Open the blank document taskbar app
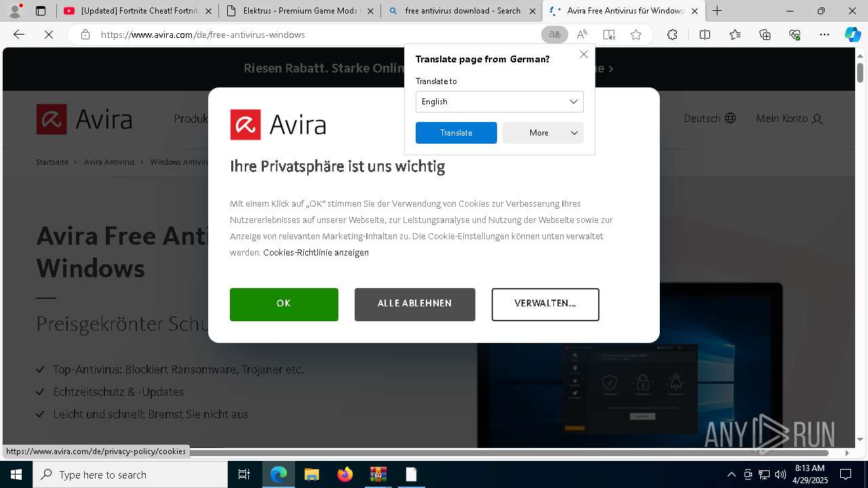The image size is (868, 488). coord(411,474)
